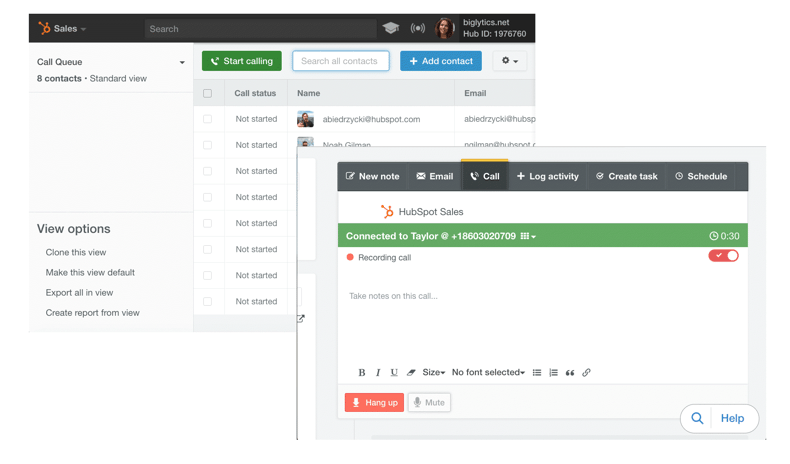Click the pop-out external link icon

[x=301, y=318]
